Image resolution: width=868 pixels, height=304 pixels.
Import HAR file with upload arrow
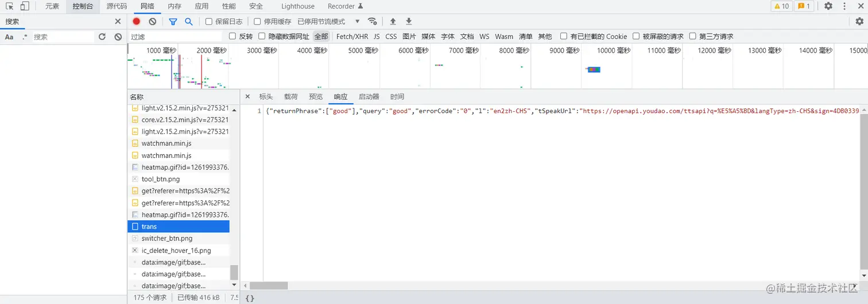click(393, 21)
